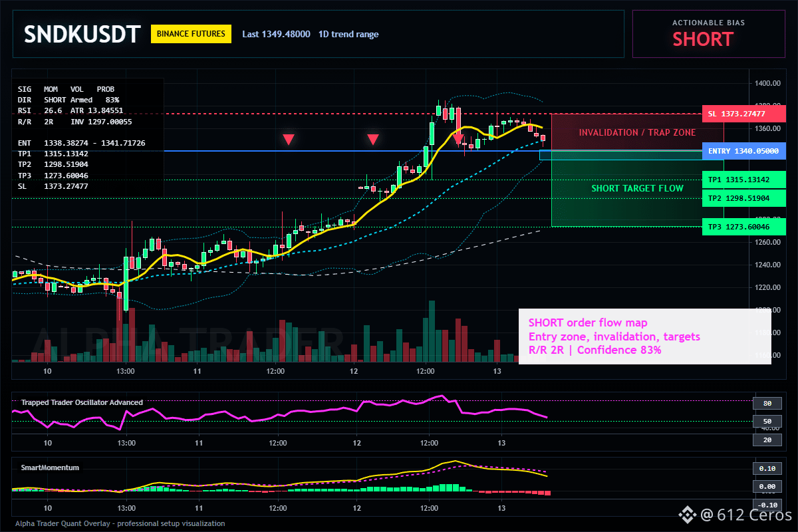Click the 13:00 label on SmartMomentum time axis
Image resolution: width=798 pixels, height=532 pixels.
126,507
